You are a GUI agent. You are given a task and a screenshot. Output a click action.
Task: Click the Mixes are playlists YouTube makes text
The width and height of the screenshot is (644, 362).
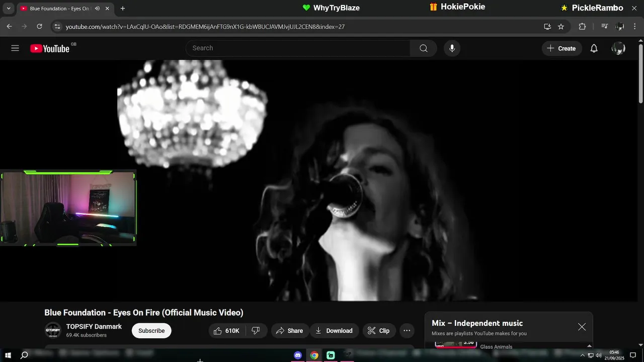coord(479,333)
